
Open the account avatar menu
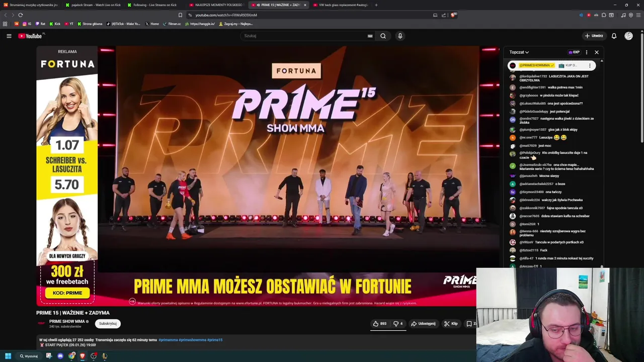[x=628, y=36]
